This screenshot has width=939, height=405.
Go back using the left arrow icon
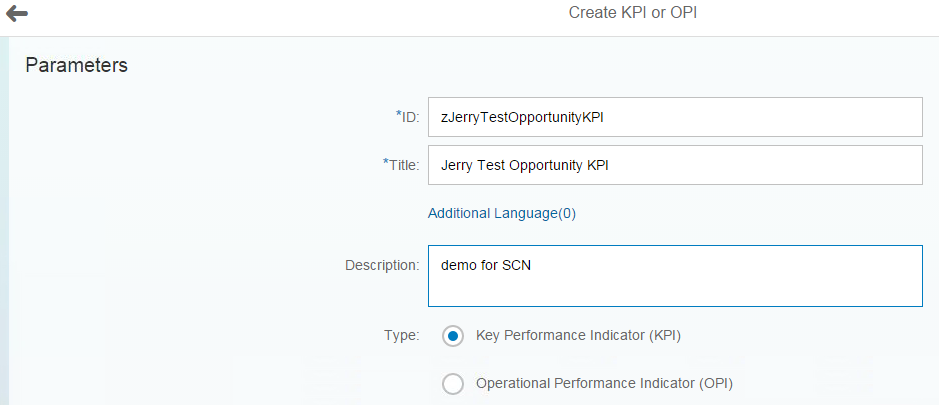coord(17,13)
